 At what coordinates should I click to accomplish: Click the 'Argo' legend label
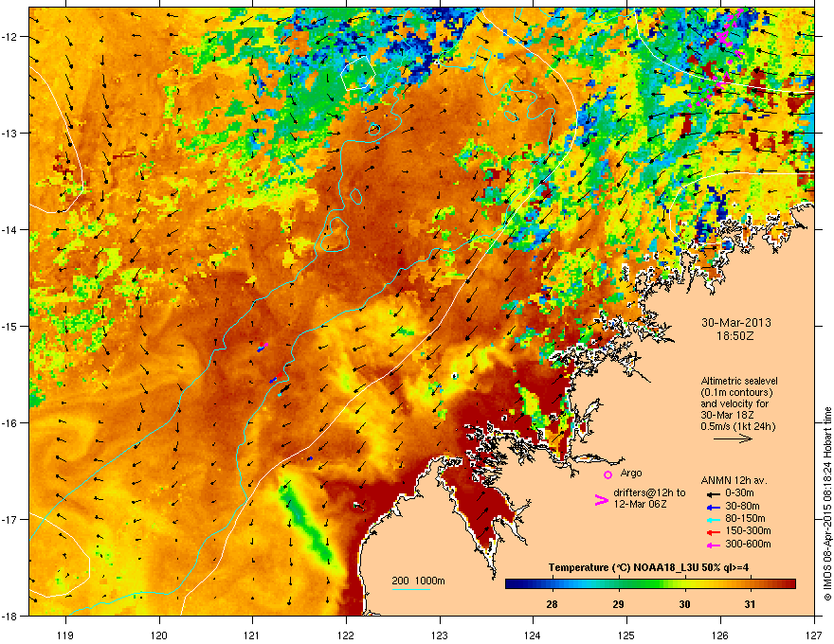(x=631, y=473)
